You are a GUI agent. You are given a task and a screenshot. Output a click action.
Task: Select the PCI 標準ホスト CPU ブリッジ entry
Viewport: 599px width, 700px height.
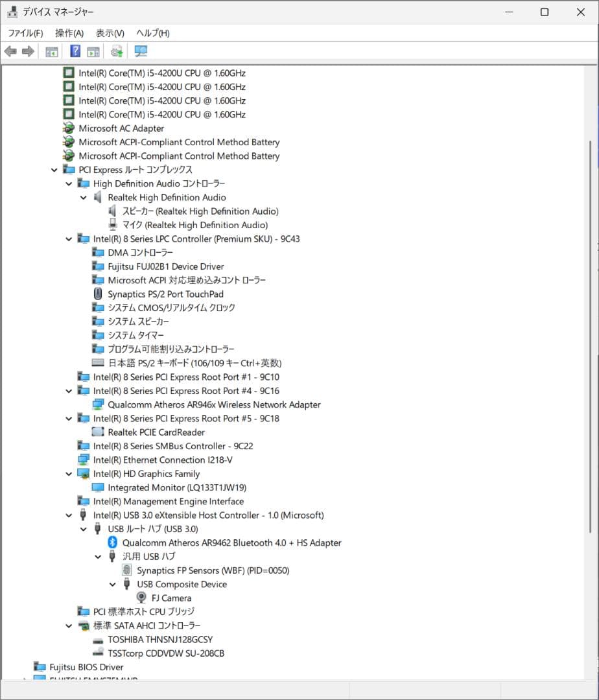[x=144, y=612]
